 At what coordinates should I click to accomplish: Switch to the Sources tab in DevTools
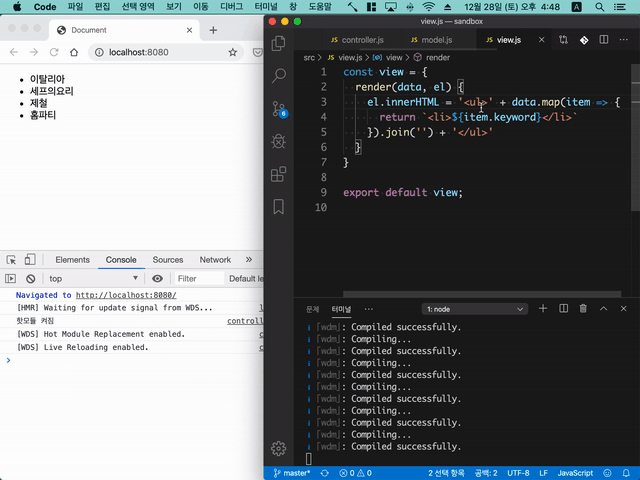(x=167, y=260)
